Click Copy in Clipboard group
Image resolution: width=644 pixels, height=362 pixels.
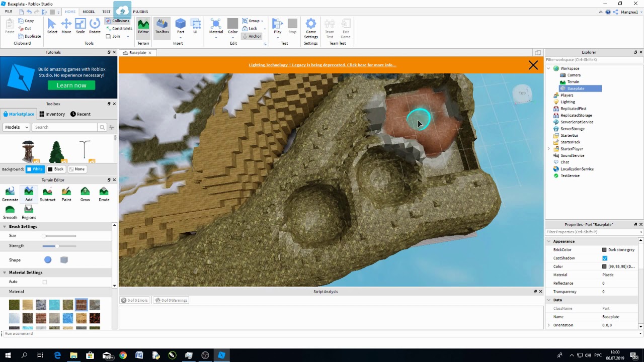click(x=26, y=21)
